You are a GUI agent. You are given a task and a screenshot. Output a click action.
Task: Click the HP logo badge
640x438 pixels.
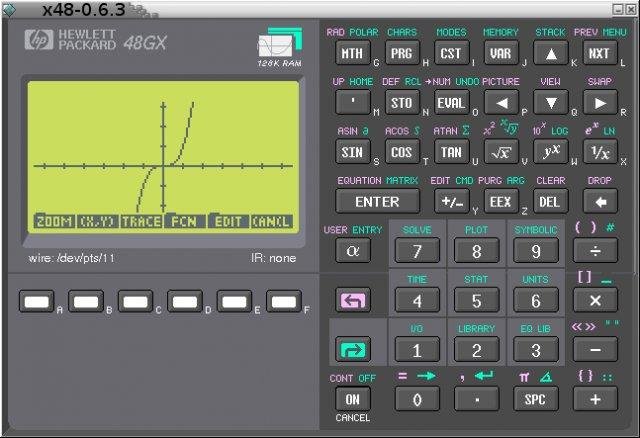(39, 40)
